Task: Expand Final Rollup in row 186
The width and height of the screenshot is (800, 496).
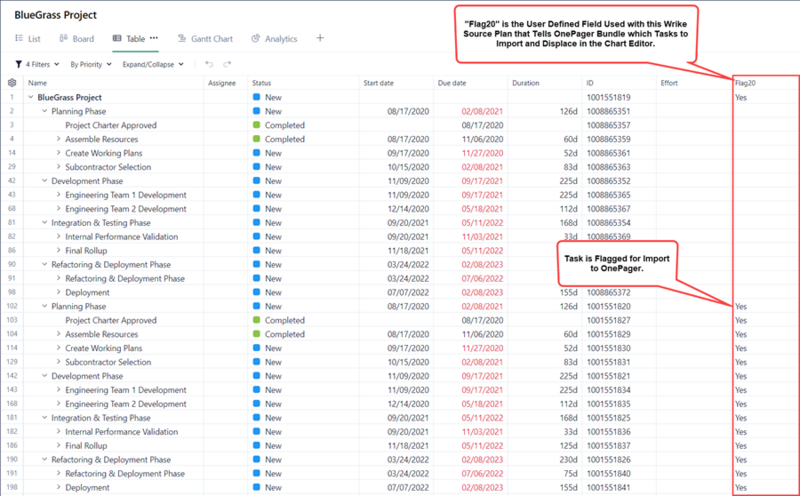Action: pos(58,445)
